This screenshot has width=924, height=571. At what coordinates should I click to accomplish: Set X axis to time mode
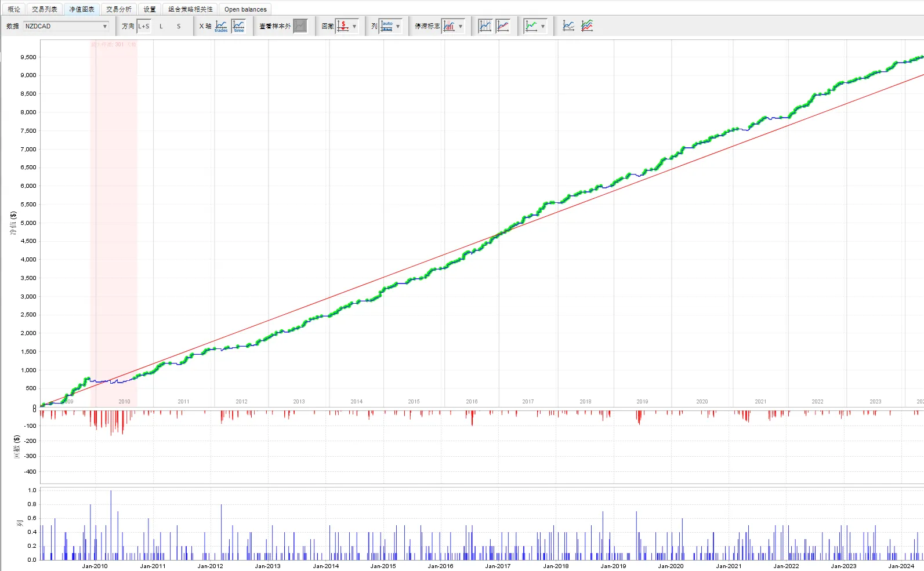(x=238, y=26)
